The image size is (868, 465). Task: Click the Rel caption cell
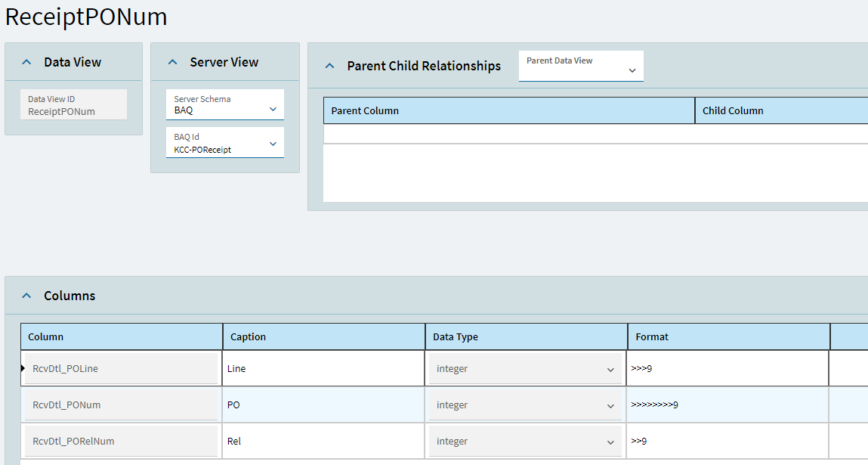[323, 442]
